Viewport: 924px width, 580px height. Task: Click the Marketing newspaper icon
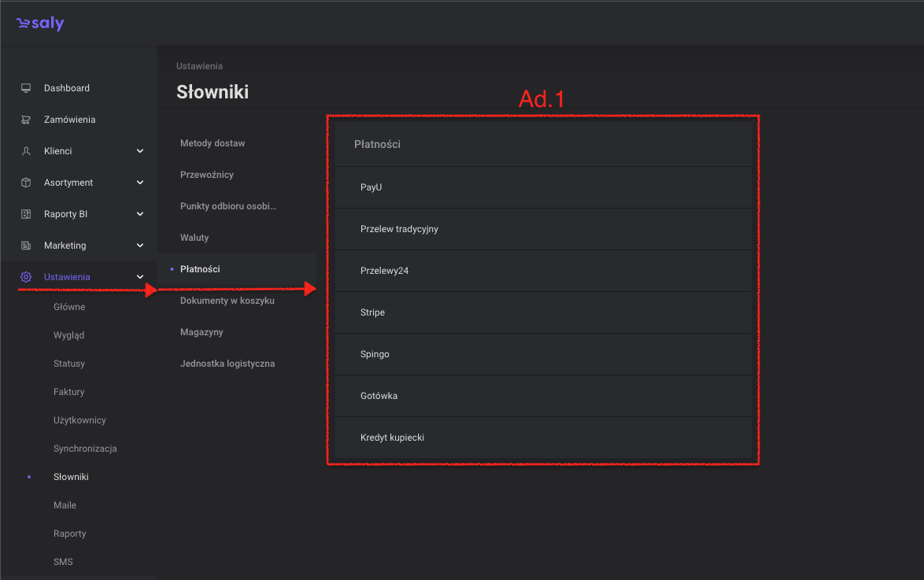(x=26, y=246)
